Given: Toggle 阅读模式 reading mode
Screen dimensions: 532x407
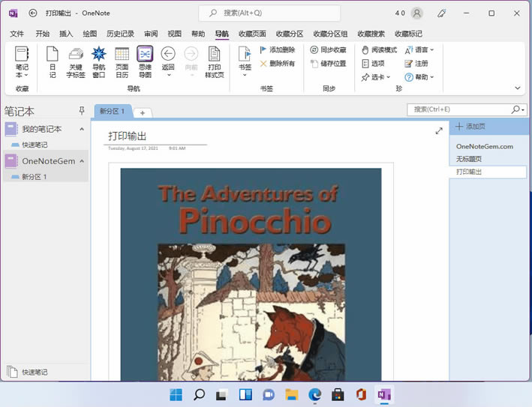Looking at the screenshot, I should point(379,49).
